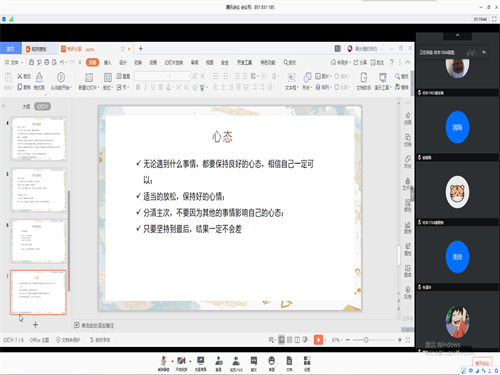Click the copy icon in ribbon
The image size is (500, 375).
[x=23, y=87]
